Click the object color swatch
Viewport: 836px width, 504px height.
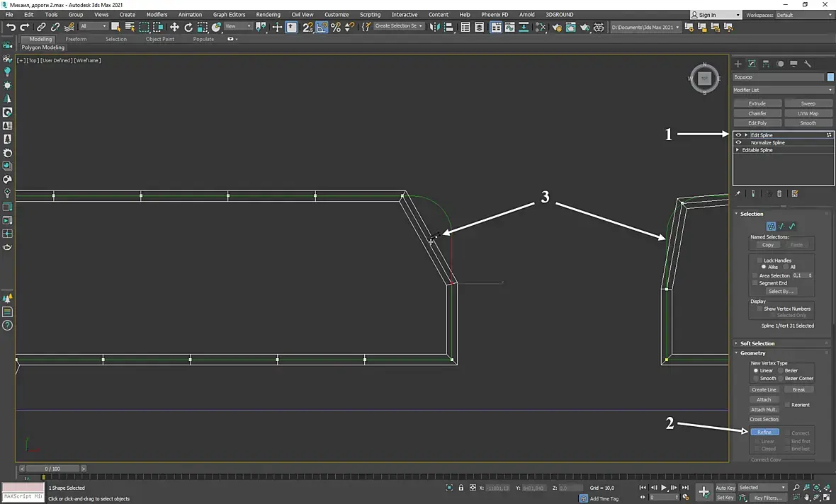830,77
